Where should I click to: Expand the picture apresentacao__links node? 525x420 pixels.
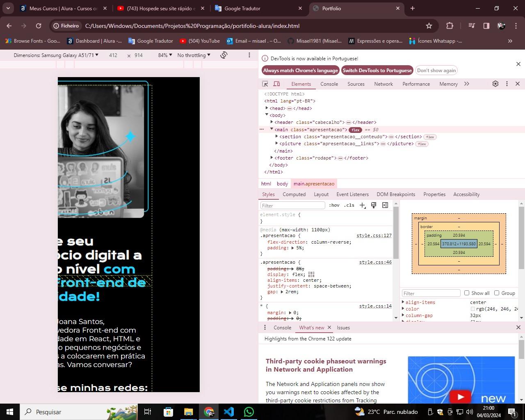pyautogui.click(x=276, y=143)
